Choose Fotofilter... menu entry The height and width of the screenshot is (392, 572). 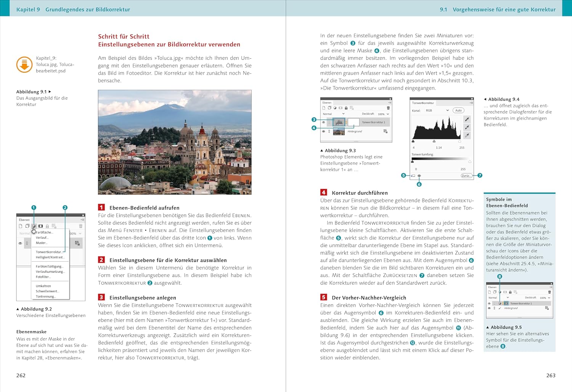pyautogui.click(x=43, y=277)
